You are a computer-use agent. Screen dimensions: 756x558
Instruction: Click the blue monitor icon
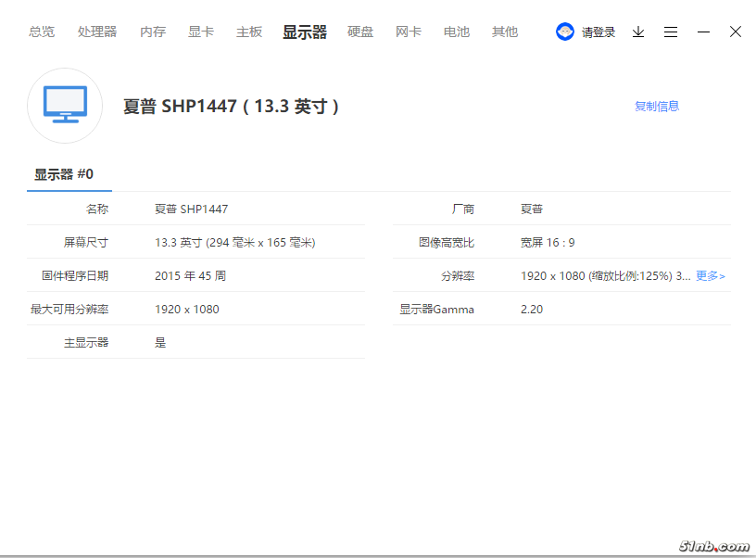(65, 105)
